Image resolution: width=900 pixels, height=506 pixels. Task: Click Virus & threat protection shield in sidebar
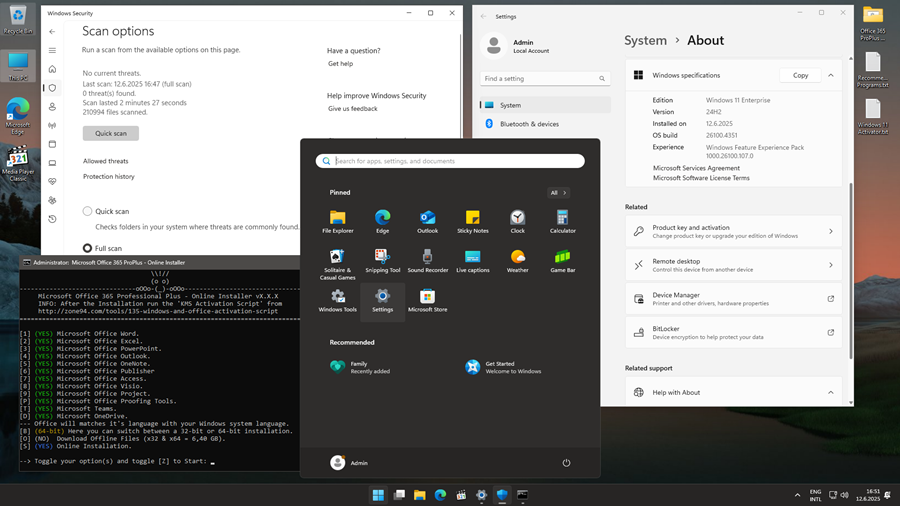[52, 88]
